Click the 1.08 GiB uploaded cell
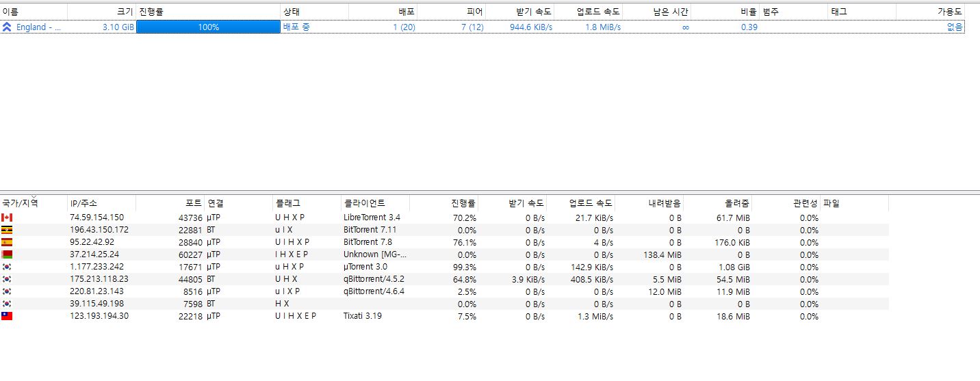The width and height of the screenshot is (980, 381). point(734,267)
